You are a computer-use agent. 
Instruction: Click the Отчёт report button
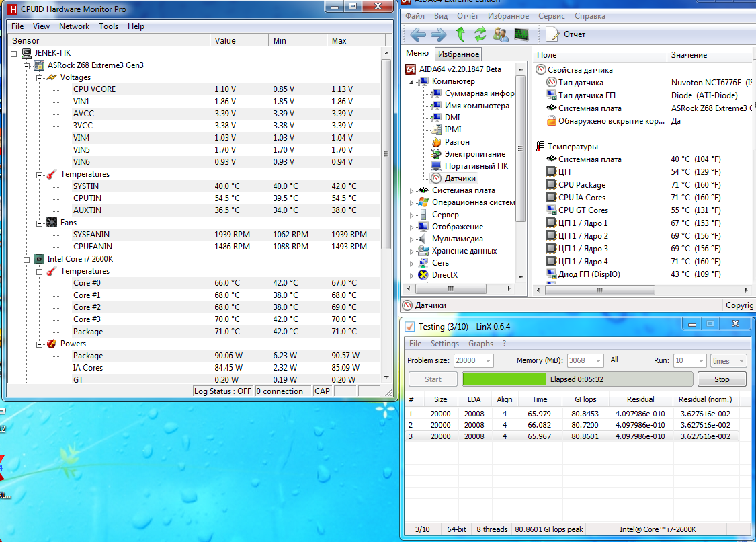click(x=566, y=34)
